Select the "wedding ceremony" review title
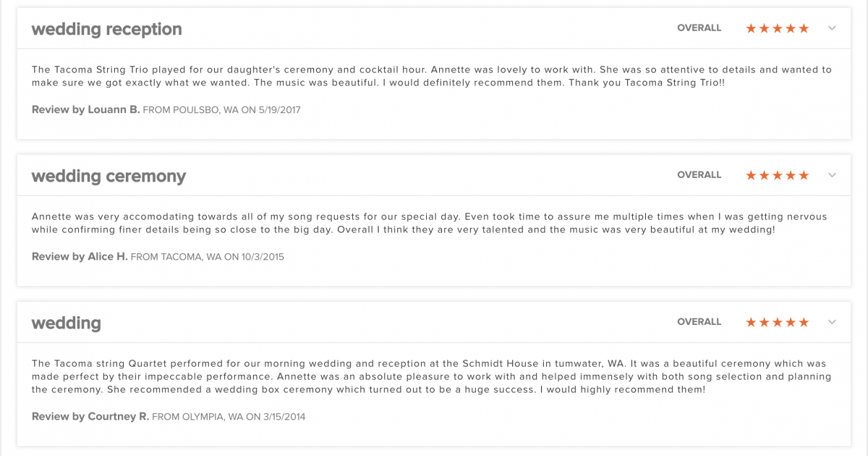868x456 pixels. (109, 176)
